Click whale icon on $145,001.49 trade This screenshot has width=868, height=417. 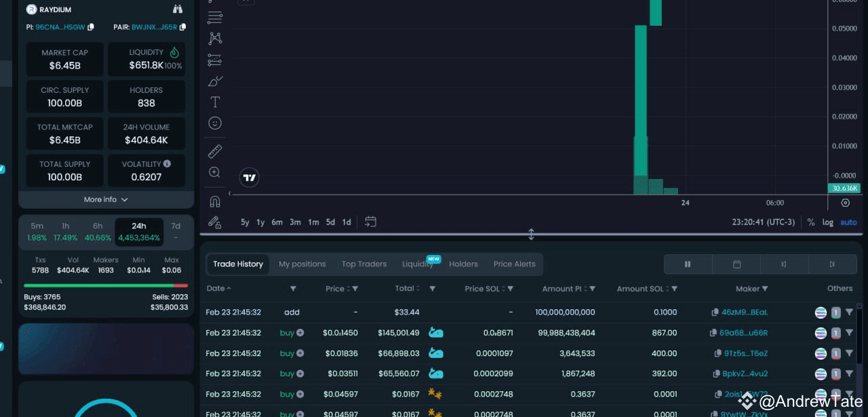point(435,333)
